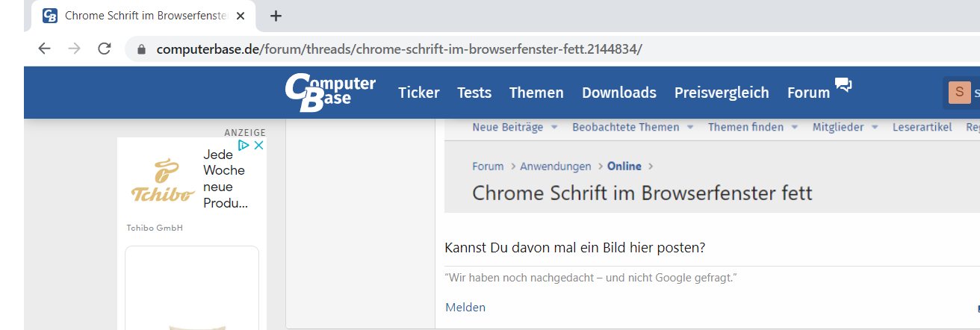
Task: Open the Tests menu item
Action: [x=474, y=93]
